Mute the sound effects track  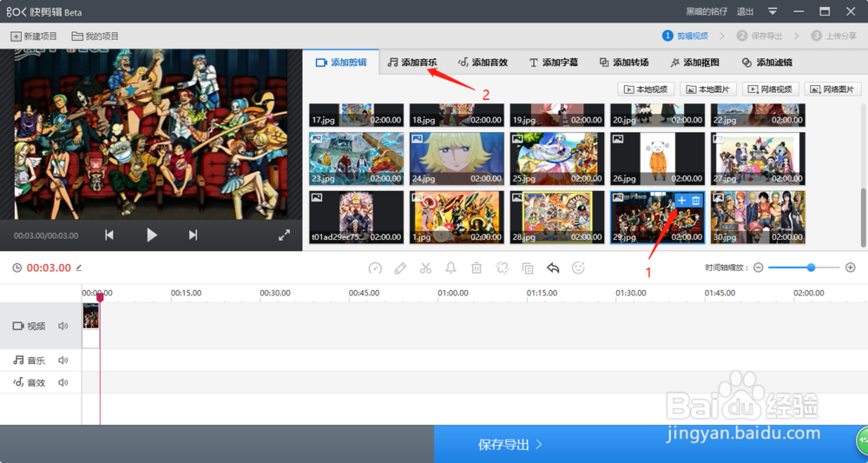(x=63, y=383)
